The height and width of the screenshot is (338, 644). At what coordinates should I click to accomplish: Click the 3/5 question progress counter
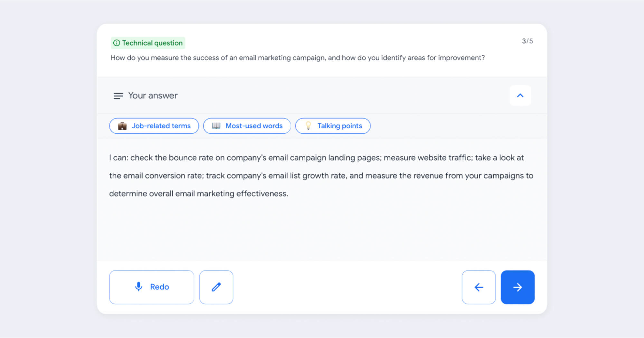tap(527, 41)
